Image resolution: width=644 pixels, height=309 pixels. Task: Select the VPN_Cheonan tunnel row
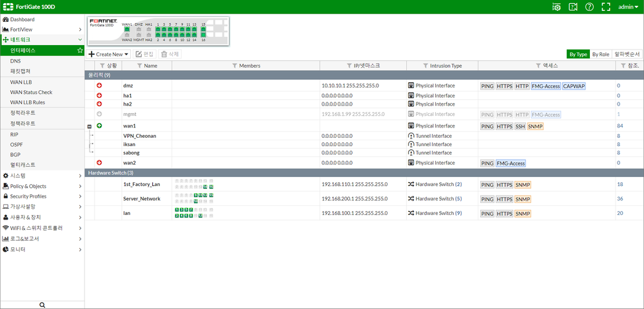tap(364, 136)
